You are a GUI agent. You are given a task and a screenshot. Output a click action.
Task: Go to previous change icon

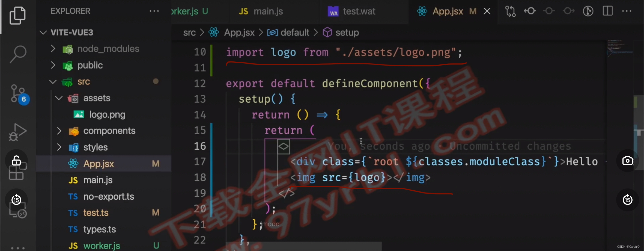pyautogui.click(x=530, y=11)
